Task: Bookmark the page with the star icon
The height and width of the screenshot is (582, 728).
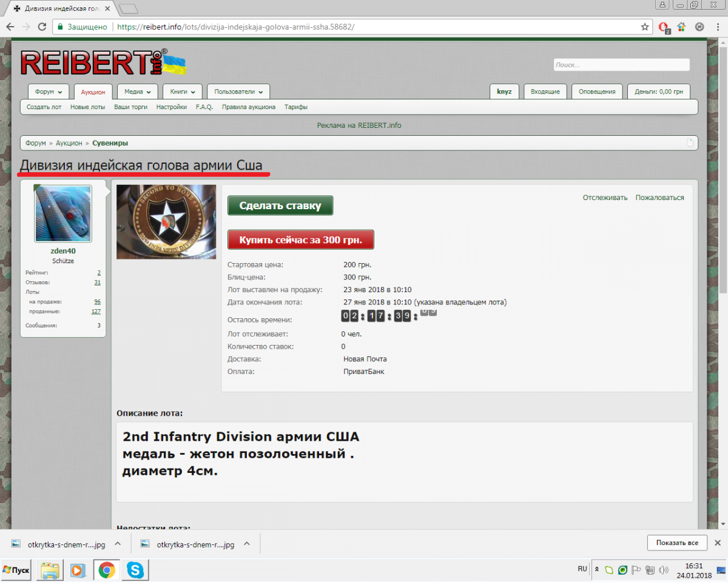Action: pyautogui.click(x=645, y=27)
